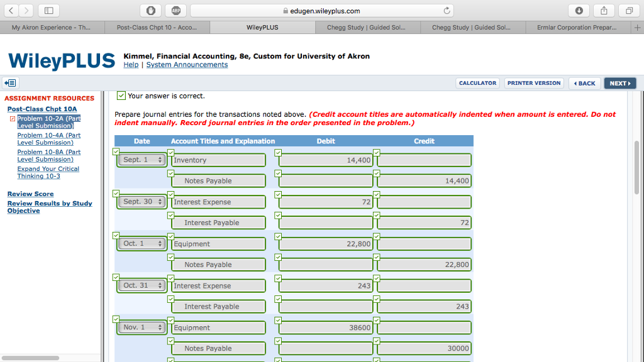Click the 22,800 credit amount field
This screenshot has height=362, width=644.
(424, 265)
